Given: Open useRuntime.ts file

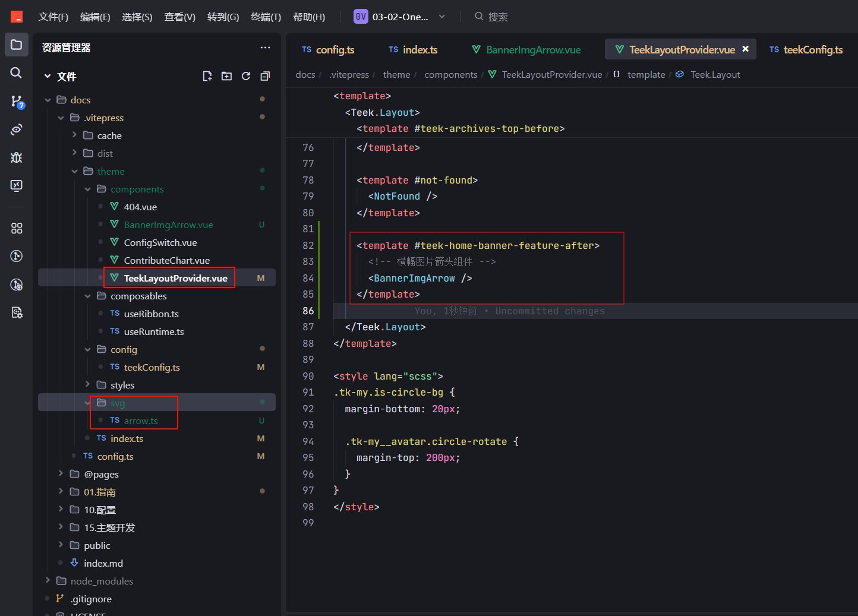Looking at the screenshot, I should 154,331.
